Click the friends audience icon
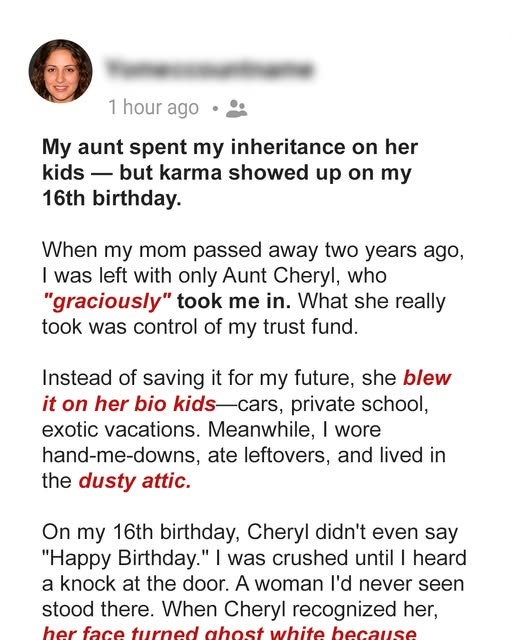This screenshot has height=640, width=512. [x=237, y=109]
